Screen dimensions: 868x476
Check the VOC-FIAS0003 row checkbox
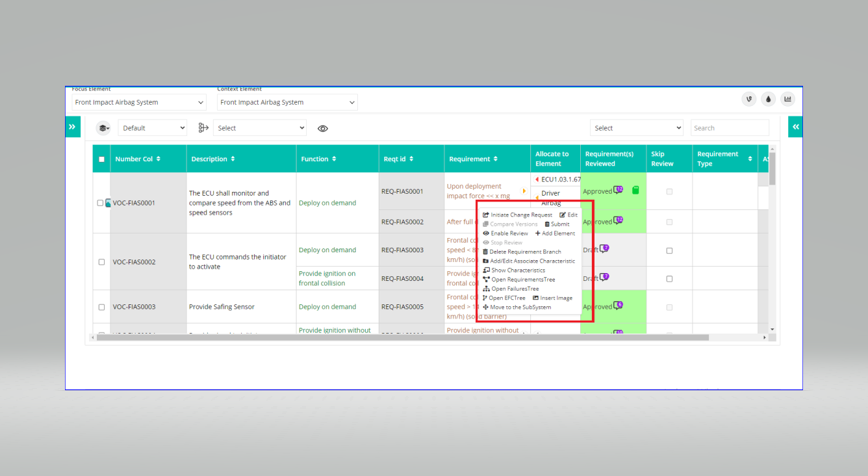point(101,307)
